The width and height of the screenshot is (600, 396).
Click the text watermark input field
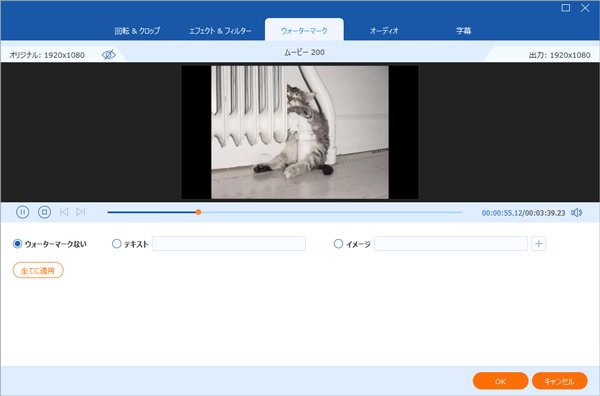click(229, 244)
